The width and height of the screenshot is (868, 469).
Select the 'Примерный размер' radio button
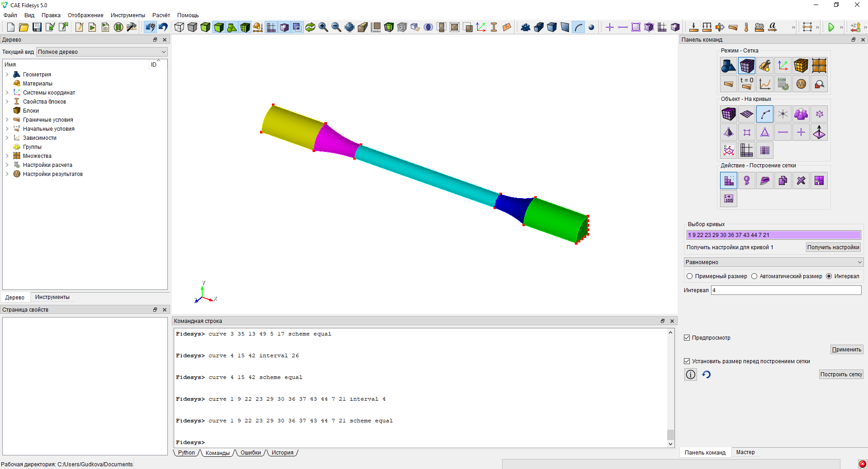click(x=690, y=276)
